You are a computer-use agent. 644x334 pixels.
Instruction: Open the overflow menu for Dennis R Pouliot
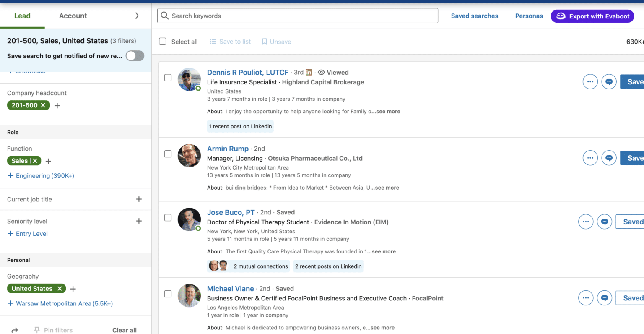pos(590,81)
